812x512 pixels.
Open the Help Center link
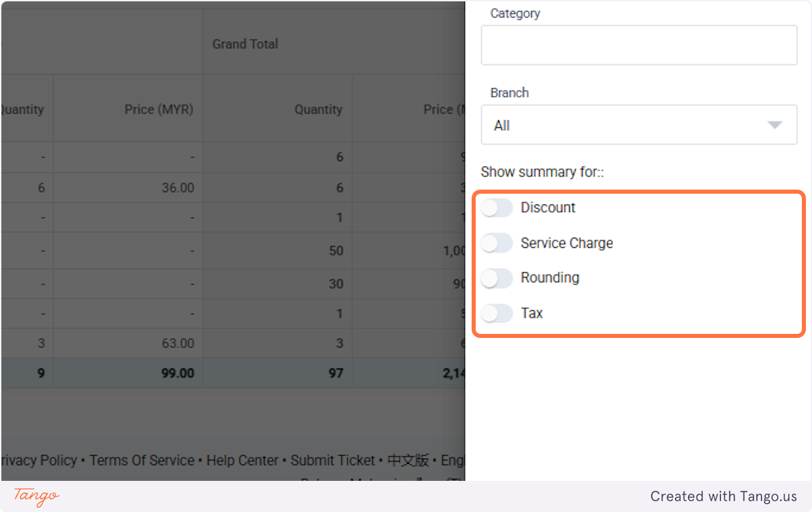pos(242,461)
